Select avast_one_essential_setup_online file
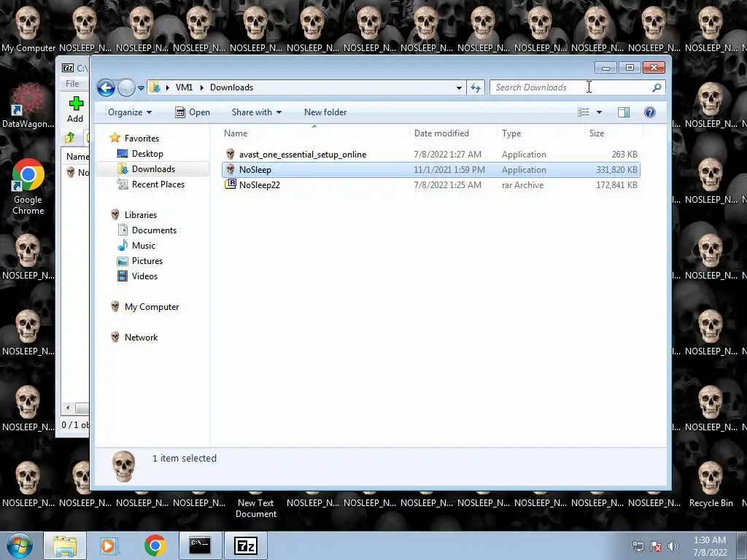747x560 pixels. [x=431, y=155]
